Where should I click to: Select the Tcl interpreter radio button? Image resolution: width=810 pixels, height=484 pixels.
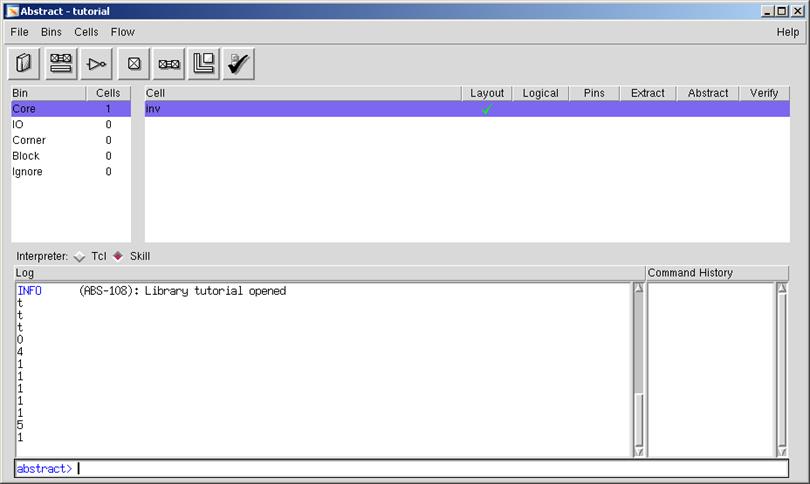coord(80,256)
